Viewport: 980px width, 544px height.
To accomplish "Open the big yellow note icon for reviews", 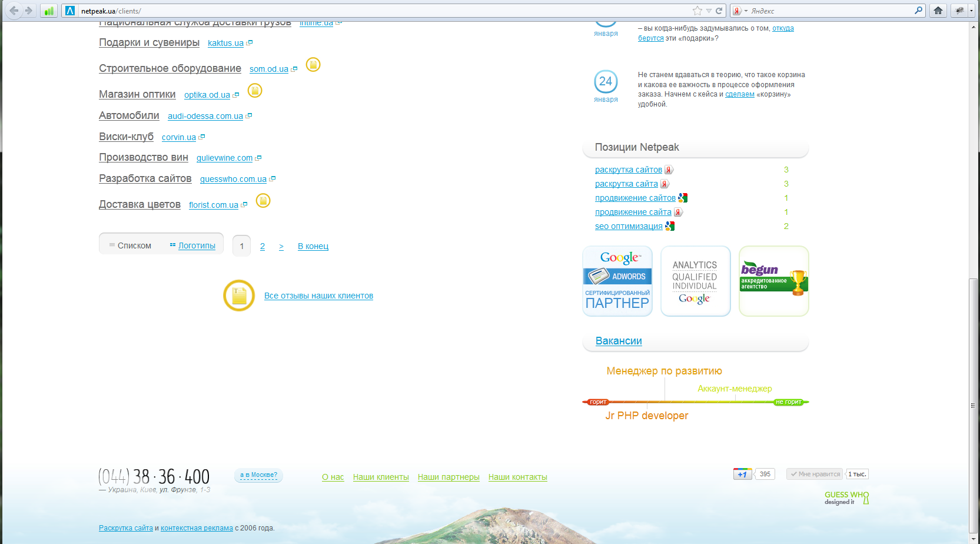I will 239,296.
